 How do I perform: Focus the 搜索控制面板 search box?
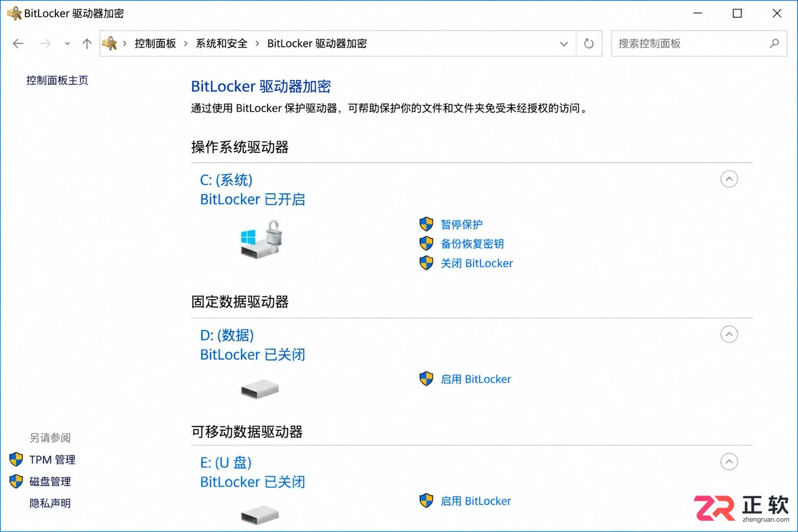[x=699, y=44]
